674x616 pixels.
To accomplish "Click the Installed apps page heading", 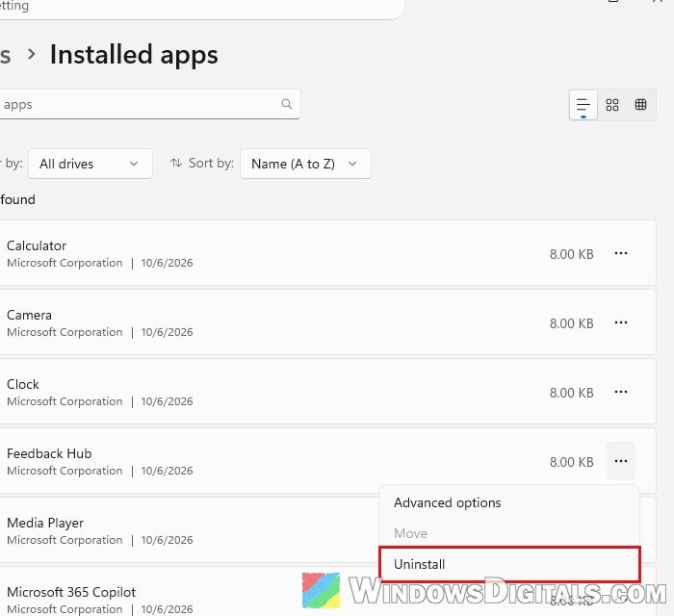I will [x=134, y=55].
